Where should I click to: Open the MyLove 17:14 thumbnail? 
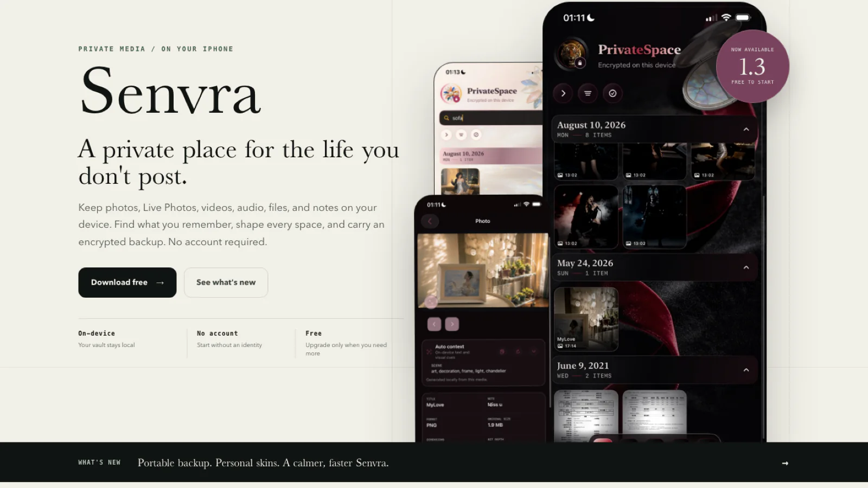586,319
